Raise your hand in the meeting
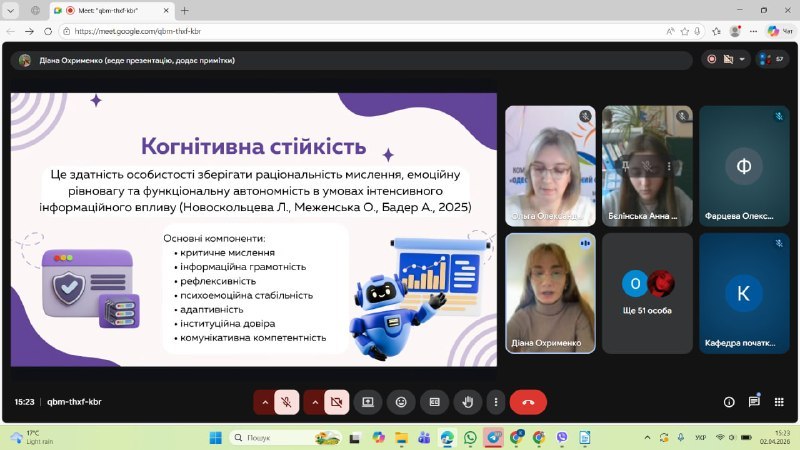This screenshot has height=450, width=800. pyautogui.click(x=465, y=401)
